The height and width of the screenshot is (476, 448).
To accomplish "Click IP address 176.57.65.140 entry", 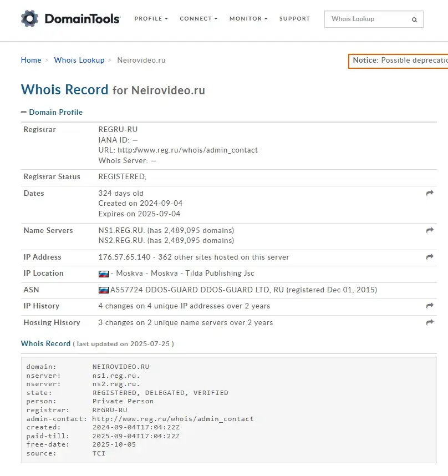I will coord(124,257).
